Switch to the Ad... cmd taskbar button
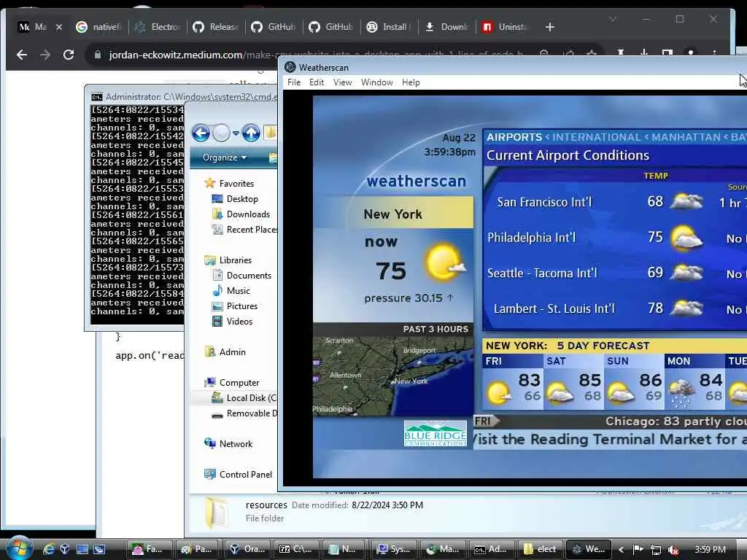 click(491, 549)
